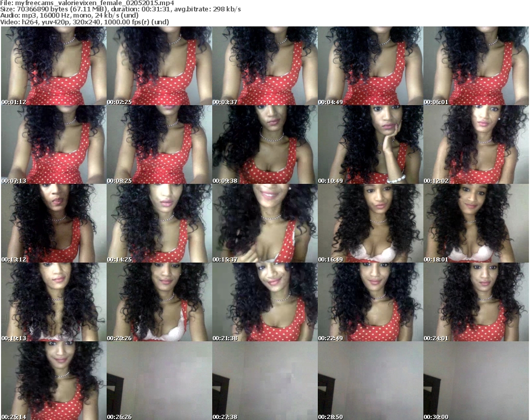Click the thumbnail stamped 00:01:12
This screenshot has width=530, height=420.
pos(54,66)
